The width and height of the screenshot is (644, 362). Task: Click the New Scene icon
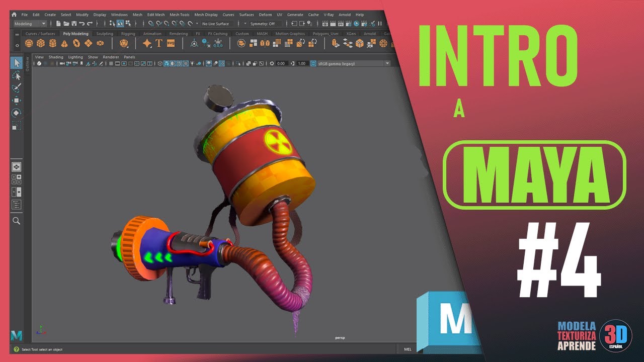tap(58, 24)
